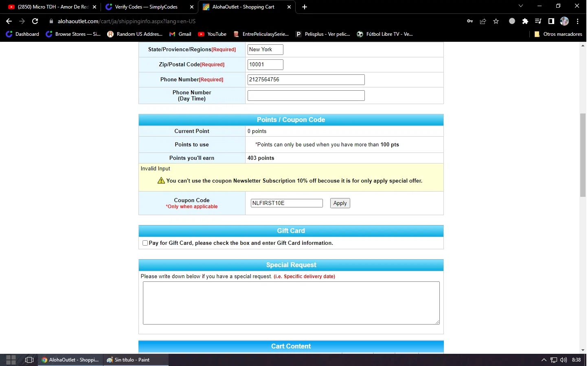
Task: Open clock showing 8:38
Action: pyautogui.click(x=577, y=360)
